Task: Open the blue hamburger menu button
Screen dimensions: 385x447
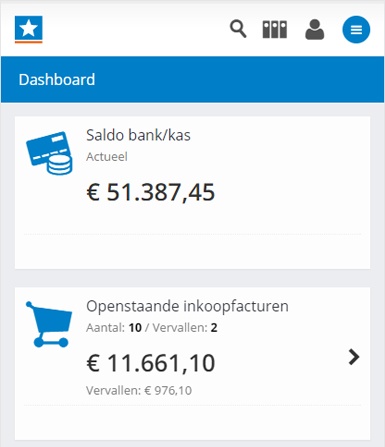Action: pos(356,30)
